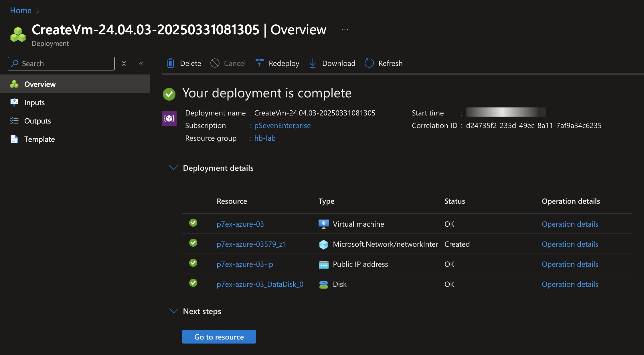Click the Delete trash icon
This screenshot has width=644, height=355.
pos(171,63)
